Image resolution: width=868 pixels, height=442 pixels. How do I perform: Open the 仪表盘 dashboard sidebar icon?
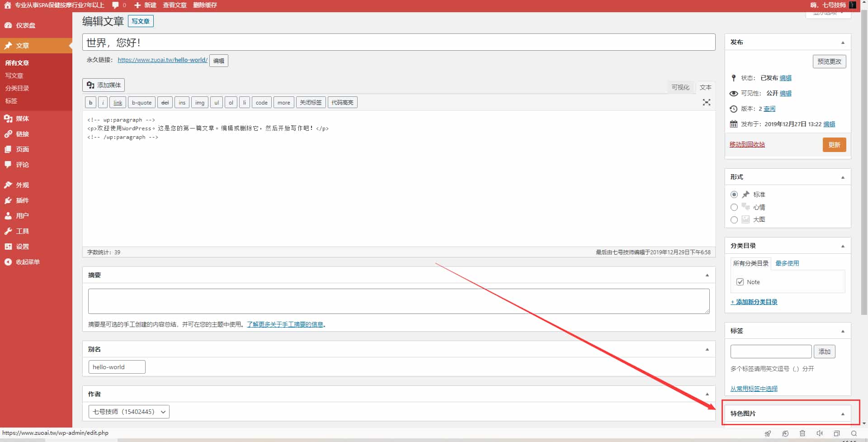pyautogui.click(x=8, y=25)
